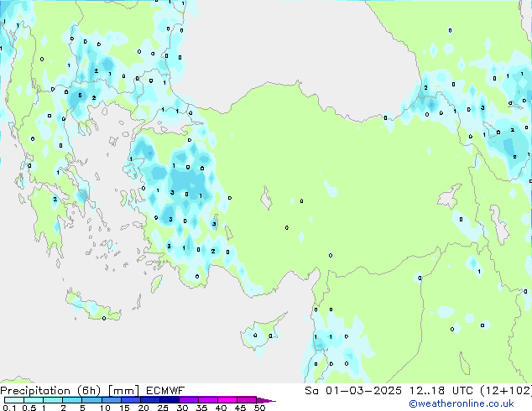Click the legend label '0.1'
This screenshot has width=532, height=411.
tap(9, 408)
